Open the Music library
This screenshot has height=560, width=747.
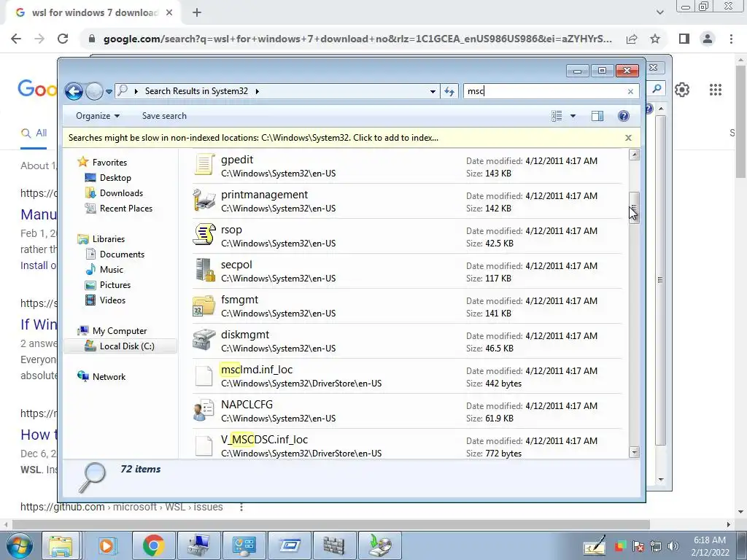click(112, 270)
